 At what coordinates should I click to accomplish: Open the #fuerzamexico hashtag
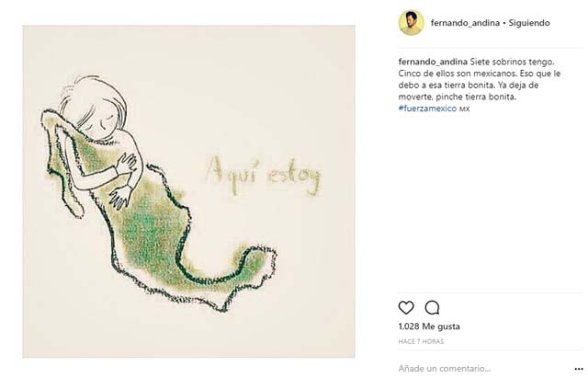427,109
